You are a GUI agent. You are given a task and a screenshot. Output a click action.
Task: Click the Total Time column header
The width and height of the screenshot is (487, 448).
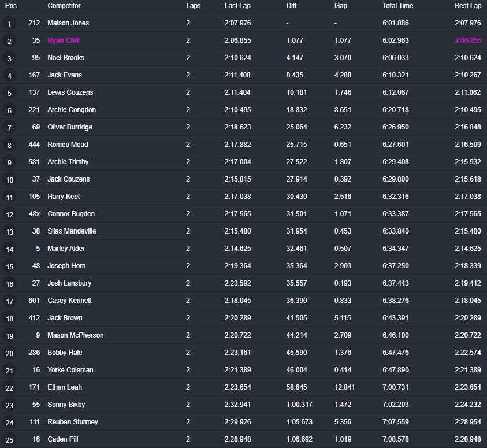tap(397, 6)
